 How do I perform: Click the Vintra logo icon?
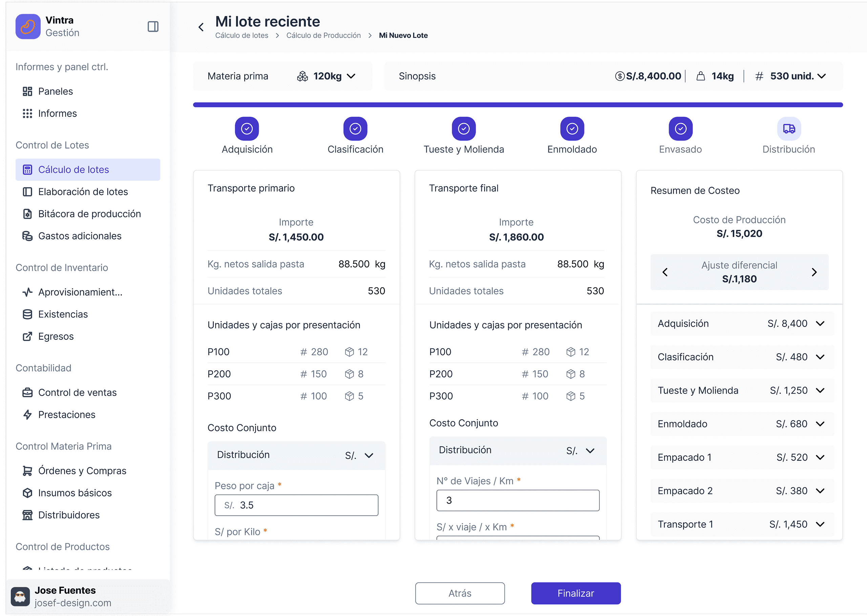28,26
